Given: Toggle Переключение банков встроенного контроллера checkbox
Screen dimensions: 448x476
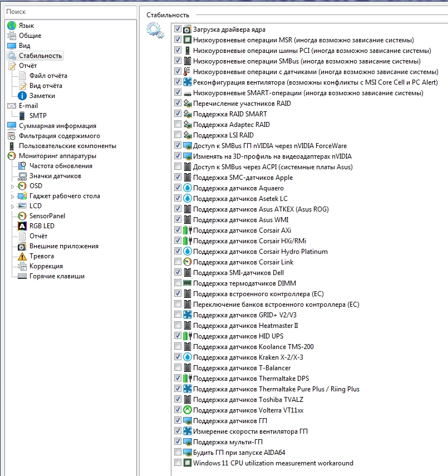Looking at the screenshot, I should 178,304.
